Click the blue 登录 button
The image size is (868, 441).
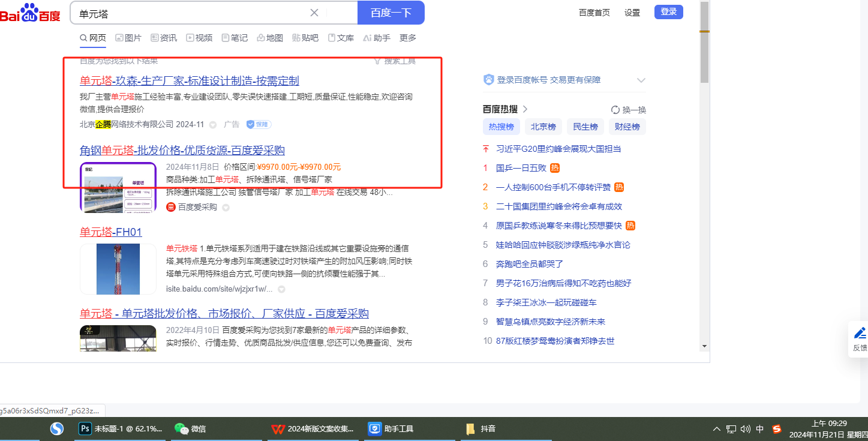[x=669, y=12]
